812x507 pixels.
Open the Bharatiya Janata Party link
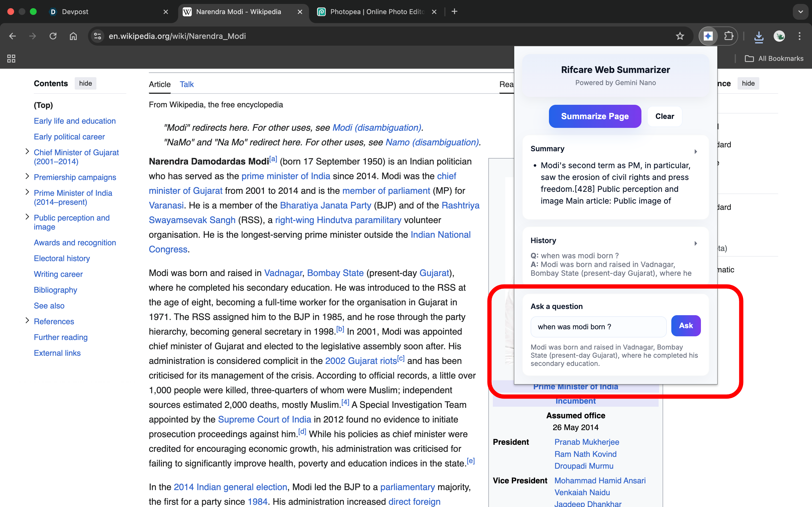325,205
